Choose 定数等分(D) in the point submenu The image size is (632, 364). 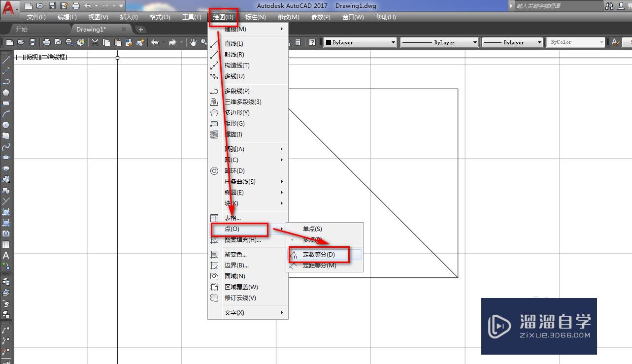click(x=325, y=255)
